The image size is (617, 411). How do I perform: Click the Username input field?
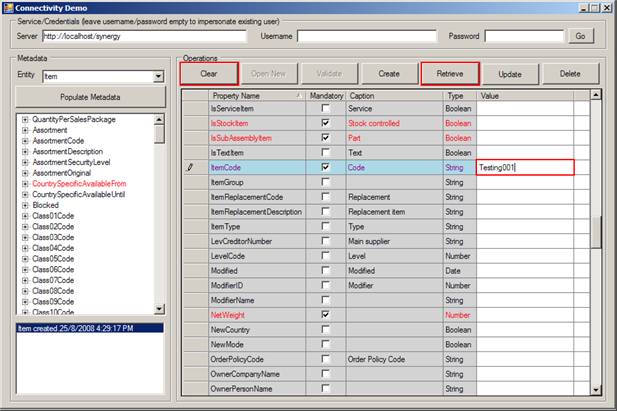[367, 36]
